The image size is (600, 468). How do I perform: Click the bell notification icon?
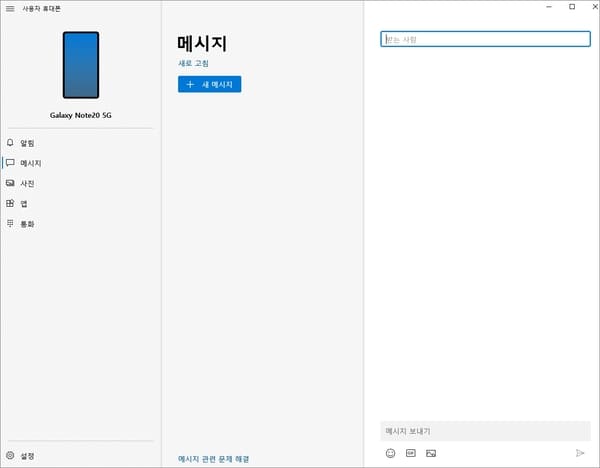click(x=10, y=143)
